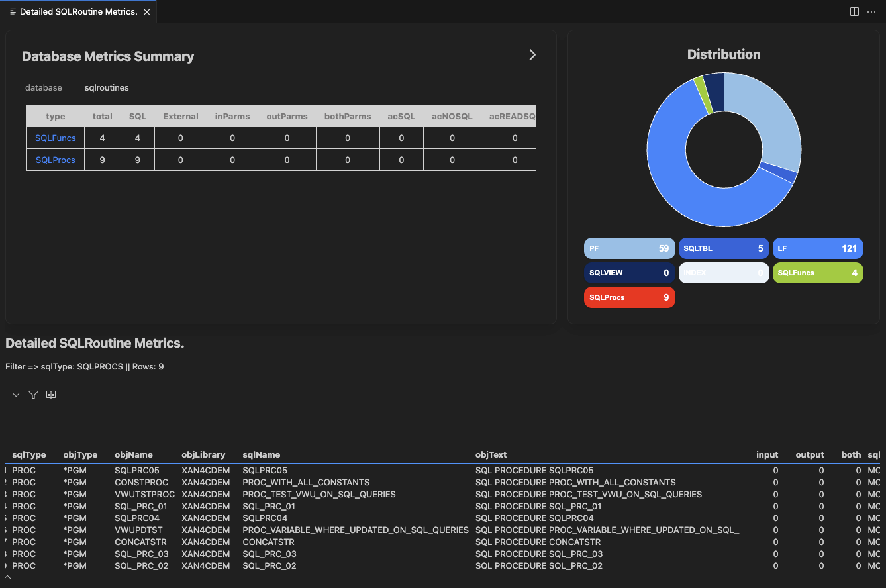
Task: Sort by the sqlName column header
Action: 262,455
